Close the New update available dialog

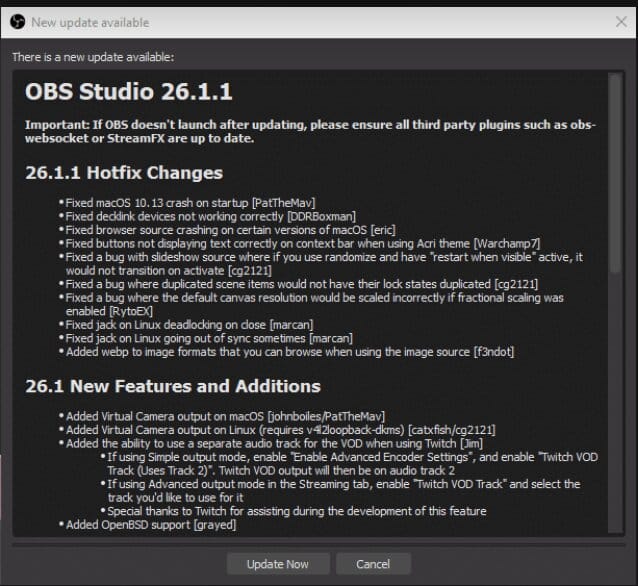(621, 22)
